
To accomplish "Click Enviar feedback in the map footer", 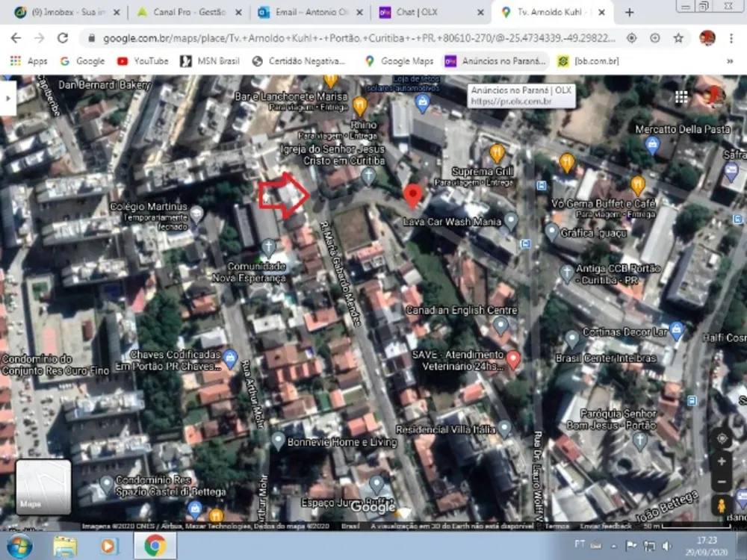I will pos(606,526).
